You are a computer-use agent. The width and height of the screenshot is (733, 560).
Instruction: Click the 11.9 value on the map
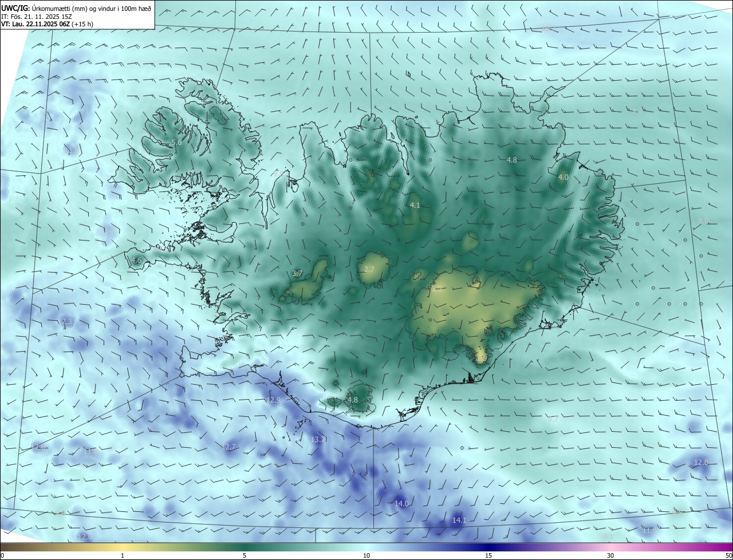click(649, 531)
